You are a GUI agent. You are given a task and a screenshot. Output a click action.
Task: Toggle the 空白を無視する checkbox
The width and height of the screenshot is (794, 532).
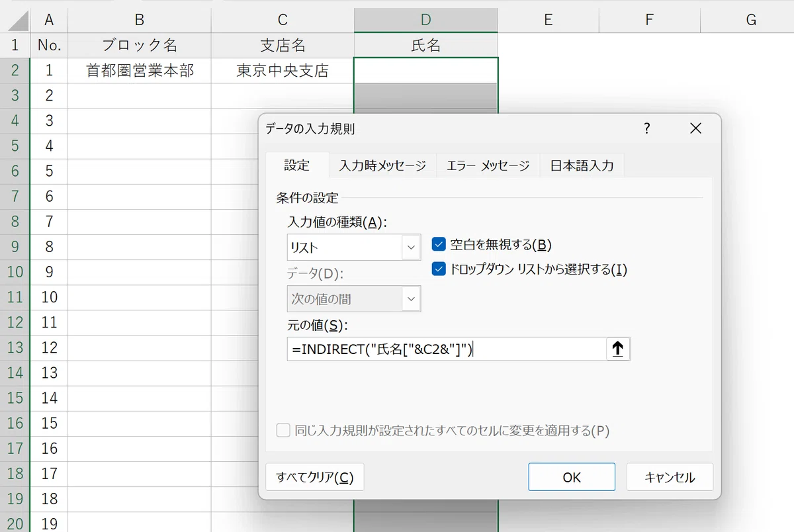pyautogui.click(x=439, y=245)
